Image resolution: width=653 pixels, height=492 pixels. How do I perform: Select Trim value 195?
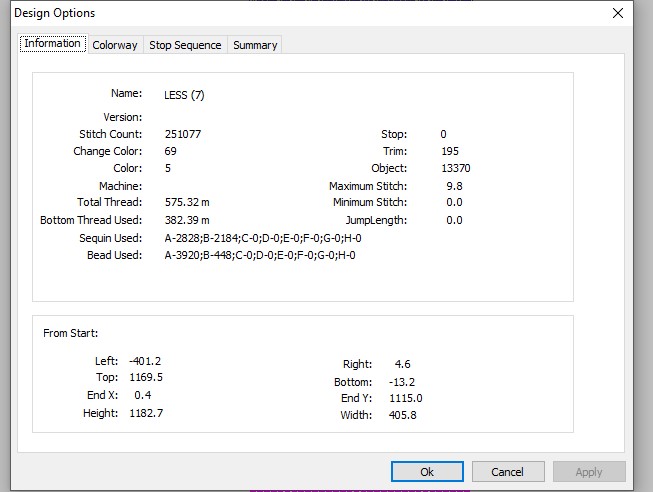450,151
